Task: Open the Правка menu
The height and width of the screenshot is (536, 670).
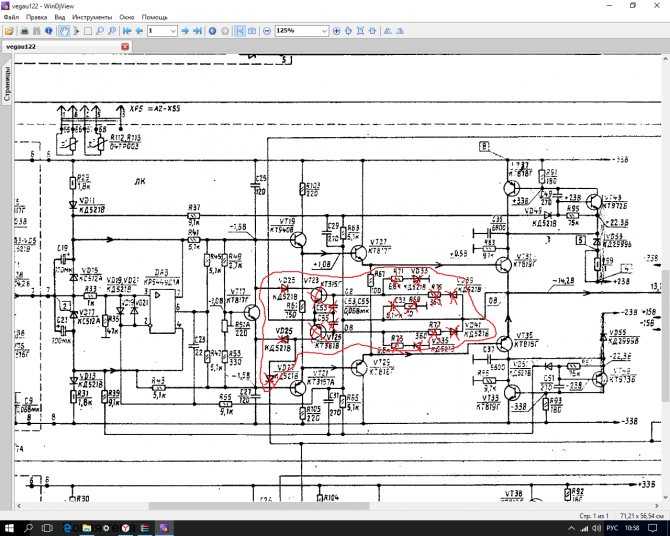Action: (36, 17)
